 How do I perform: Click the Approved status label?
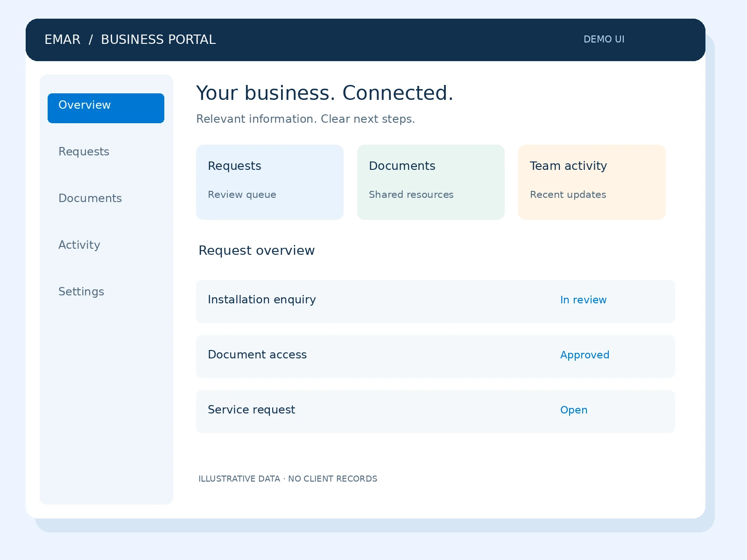585,355
